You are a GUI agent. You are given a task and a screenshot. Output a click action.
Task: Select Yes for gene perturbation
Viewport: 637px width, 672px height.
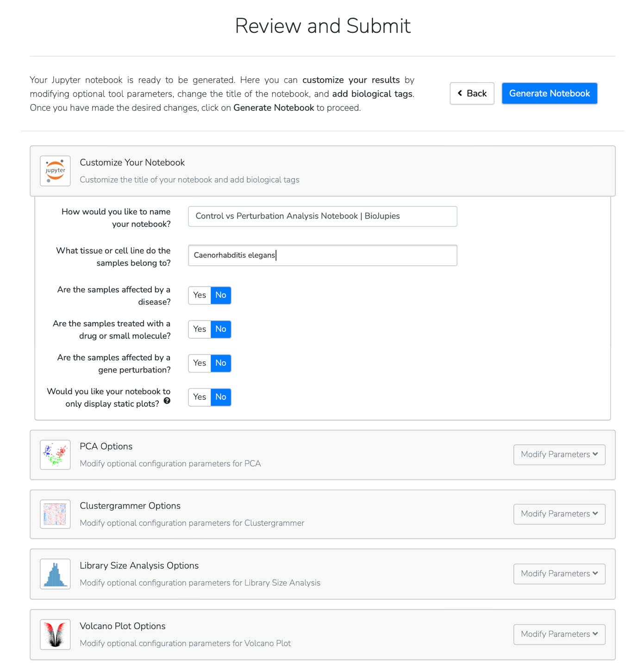tap(200, 363)
